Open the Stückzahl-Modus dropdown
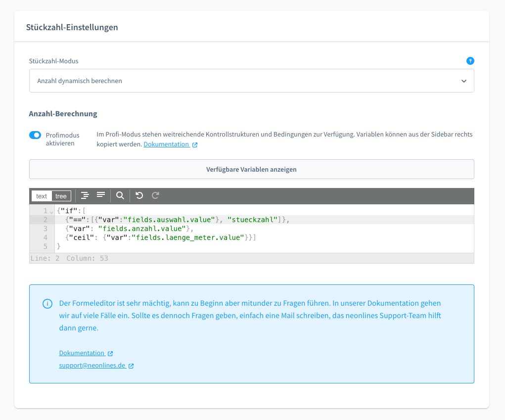The height and width of the screenshot is (420, 505). [x=251, y=81]
